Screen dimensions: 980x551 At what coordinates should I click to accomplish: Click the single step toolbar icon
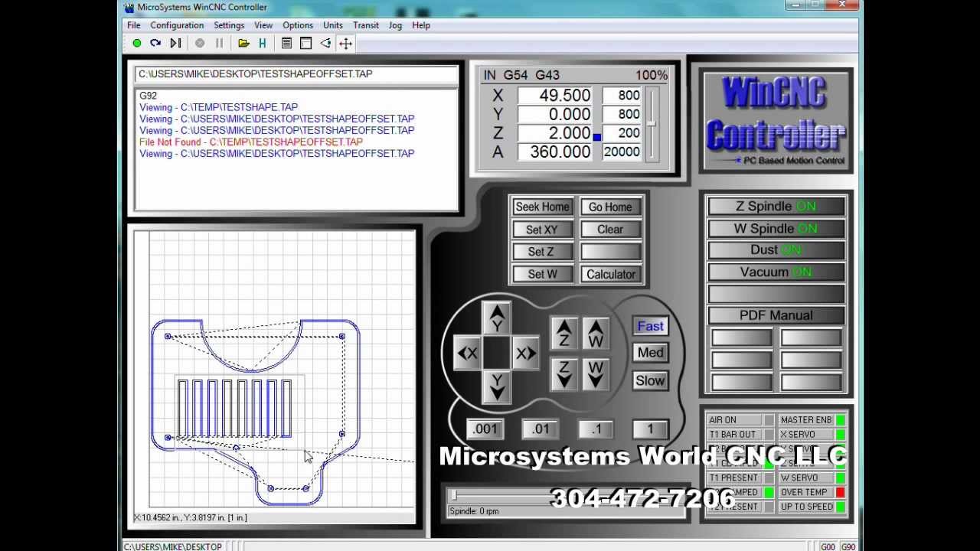tap(175, 44)
